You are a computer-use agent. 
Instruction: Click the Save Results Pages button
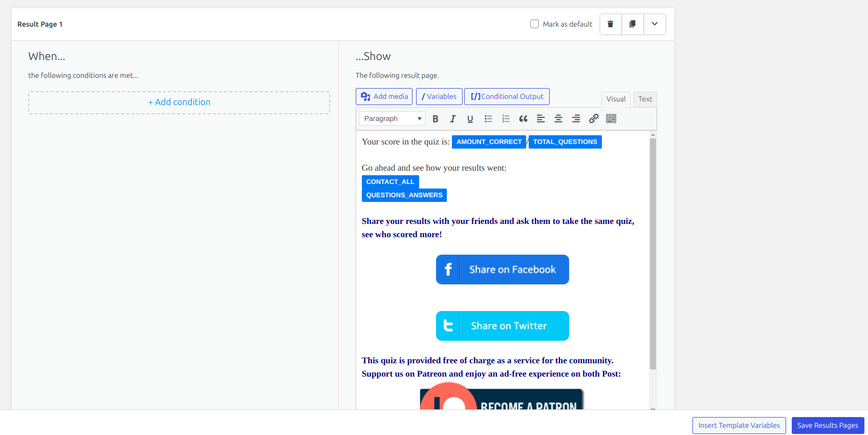coord(828,425)
